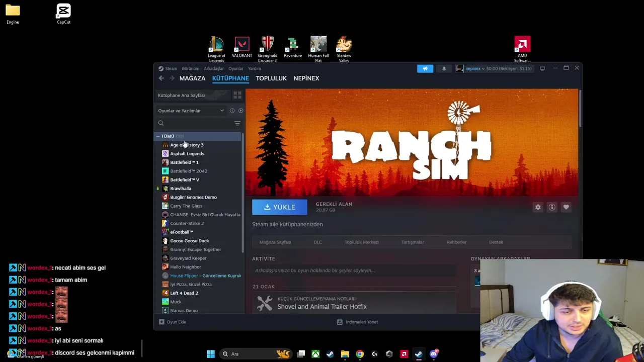This screenshot has width=644, height=362.
Task: Go forward with the Steam forward arrow
Action: [172, 78]
